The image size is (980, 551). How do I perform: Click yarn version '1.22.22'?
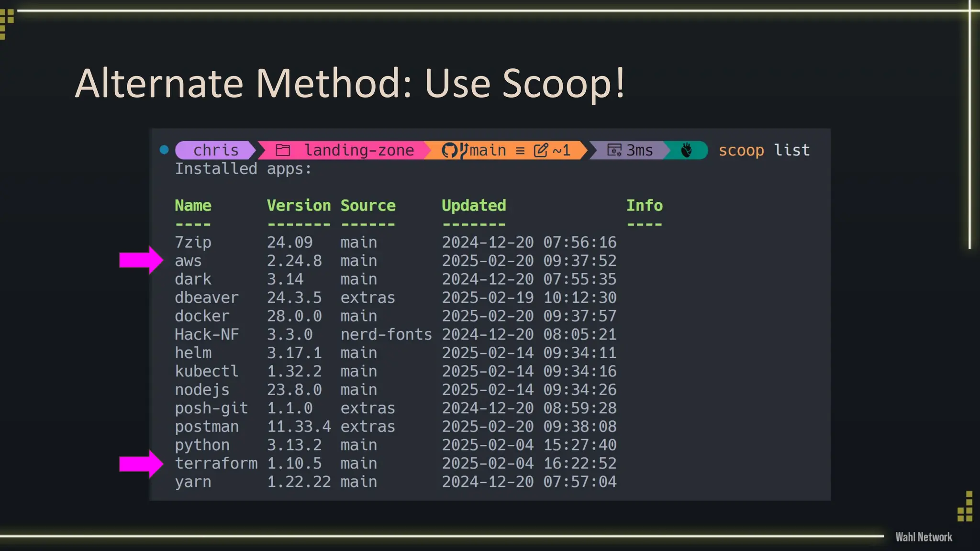tap(299, 482)
